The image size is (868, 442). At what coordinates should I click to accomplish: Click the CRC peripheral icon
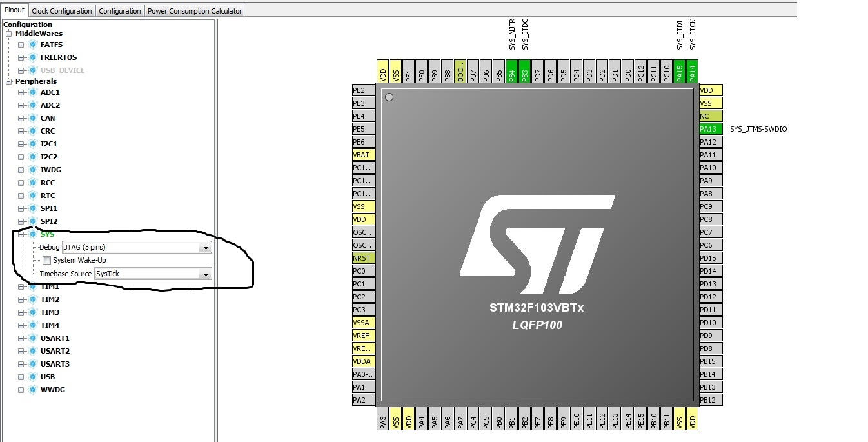(32, 131)
